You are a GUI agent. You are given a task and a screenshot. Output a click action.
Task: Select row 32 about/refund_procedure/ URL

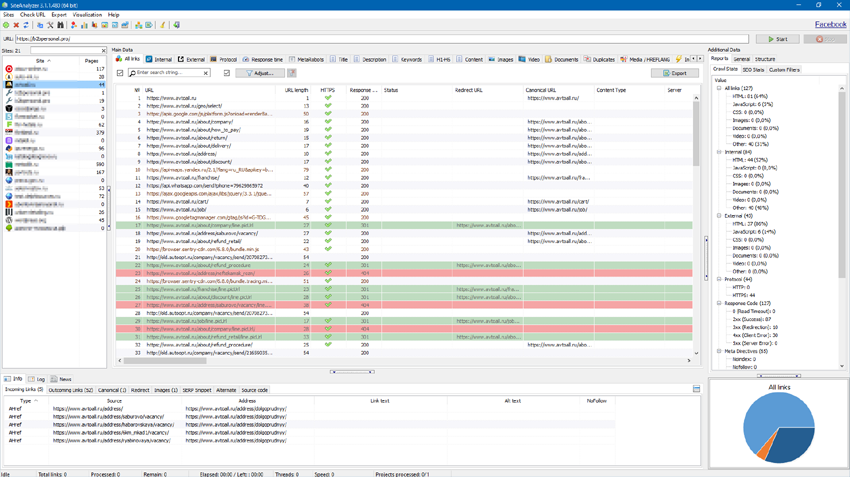(199, 345)
